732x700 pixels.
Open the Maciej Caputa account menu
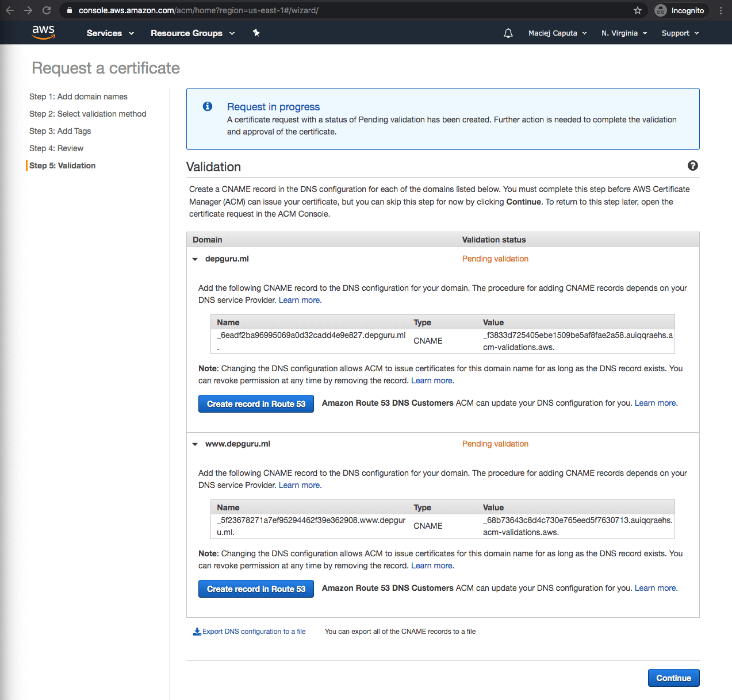coord(557,33)
